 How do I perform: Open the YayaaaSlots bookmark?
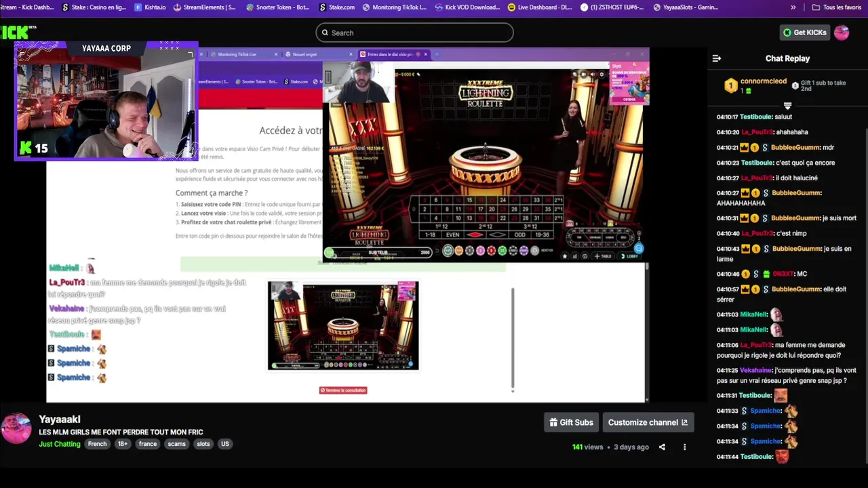point(686,7)
